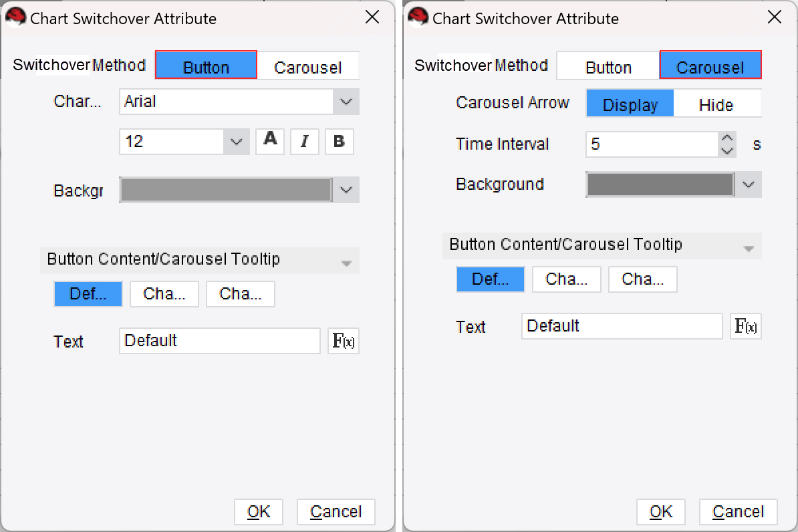Viewport: 798px width, 532px height.
Task: Cancel the right dialog
Action: click(x=738, y=512)
